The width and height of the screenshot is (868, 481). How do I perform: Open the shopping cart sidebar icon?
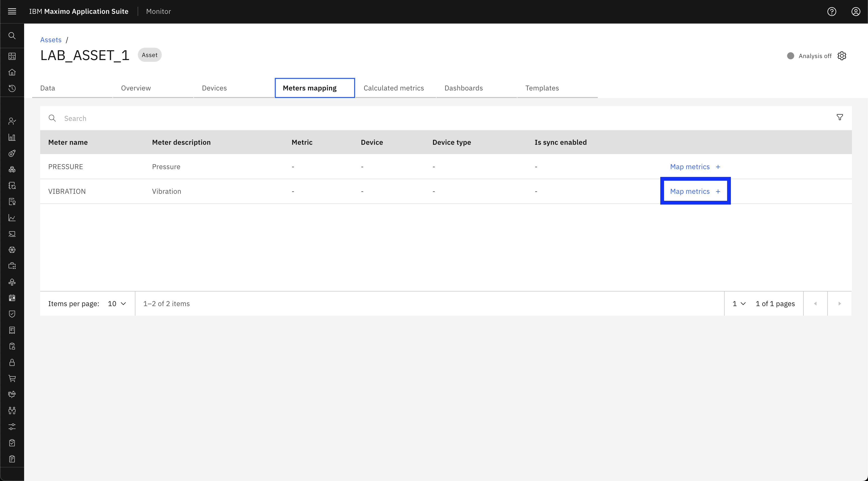(x=12, y=378)
